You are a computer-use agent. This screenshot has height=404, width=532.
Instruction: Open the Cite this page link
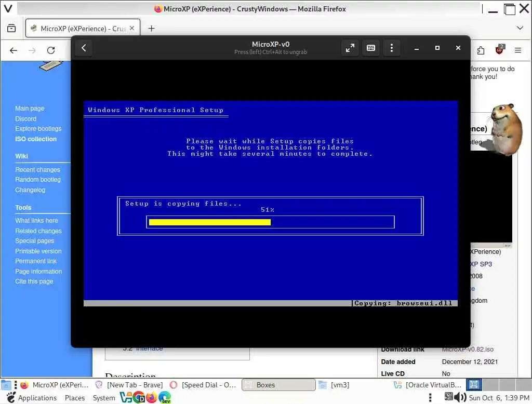click(x=34, y=281)
